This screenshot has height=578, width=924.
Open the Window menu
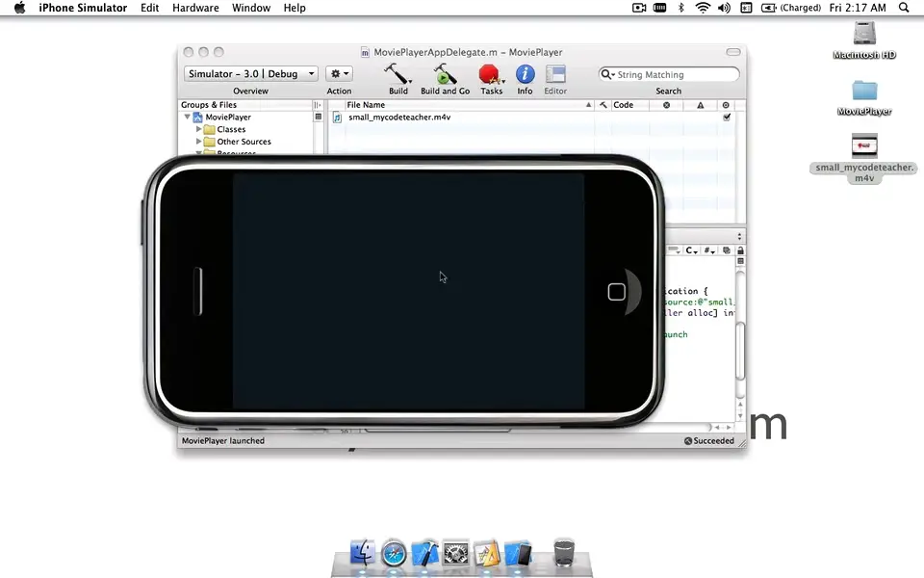[251, 8]
